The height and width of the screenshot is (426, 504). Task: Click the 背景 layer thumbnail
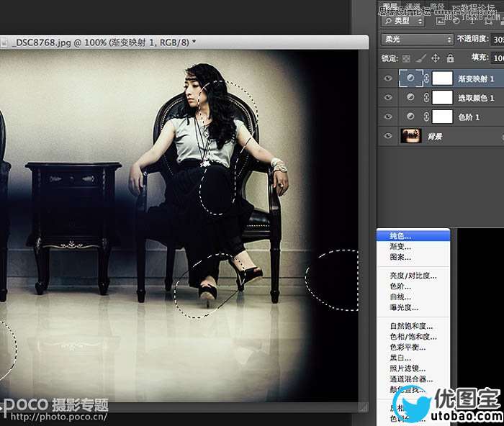pyautogui.click(x=411, y=136)
